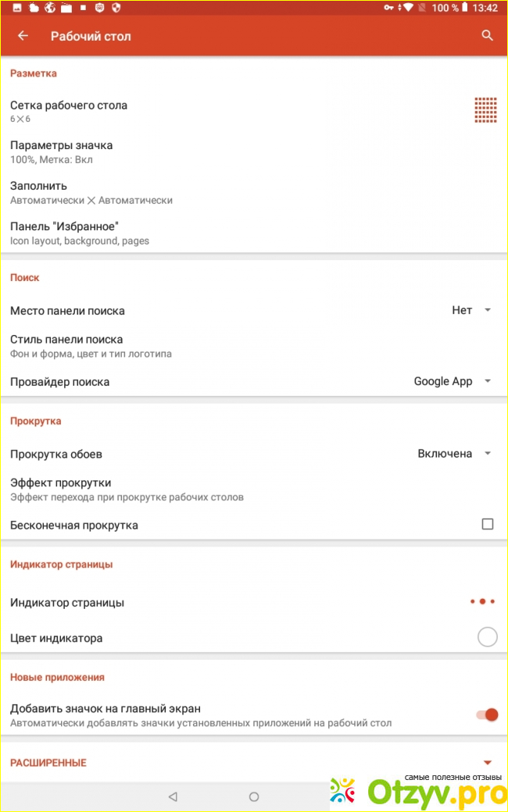This screenshot has width=508, height=812.
Task: Open Стиль панели поиска option
Action: click(254, 346)
